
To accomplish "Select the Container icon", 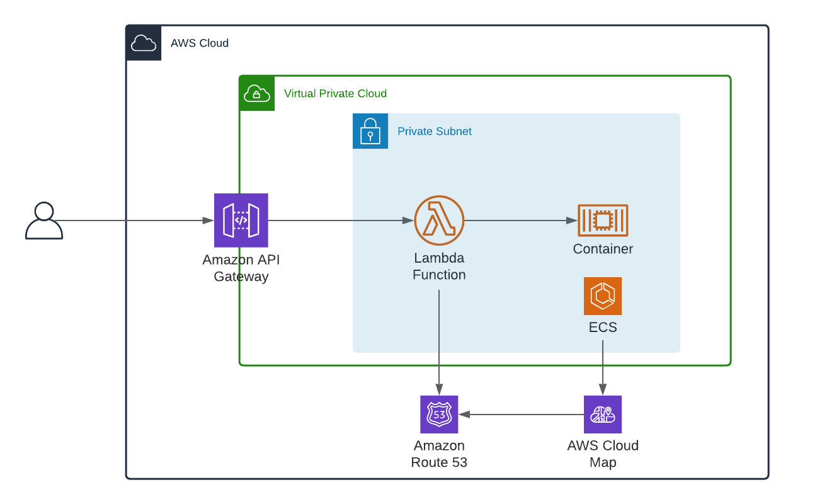I will [603, 220].
